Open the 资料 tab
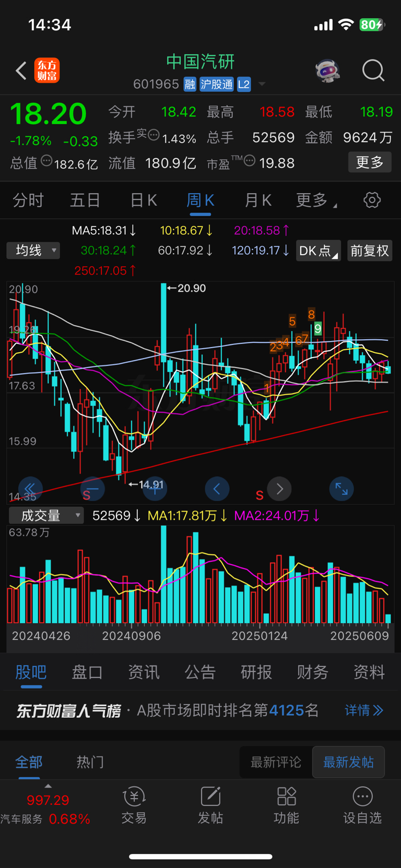Viewport: 401px width, 868px height. [369, 672]
